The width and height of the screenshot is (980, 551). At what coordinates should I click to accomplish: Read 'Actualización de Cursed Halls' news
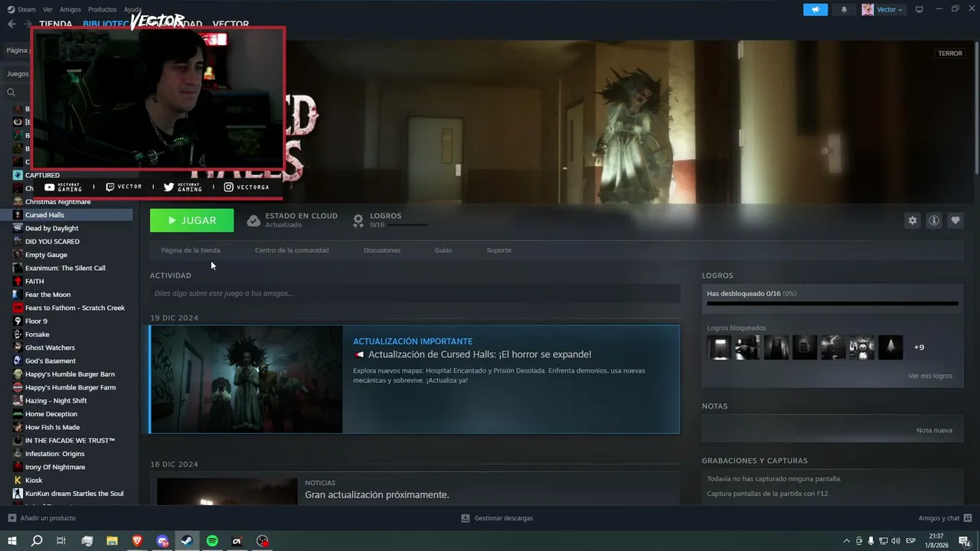click(x=479, y=354)
